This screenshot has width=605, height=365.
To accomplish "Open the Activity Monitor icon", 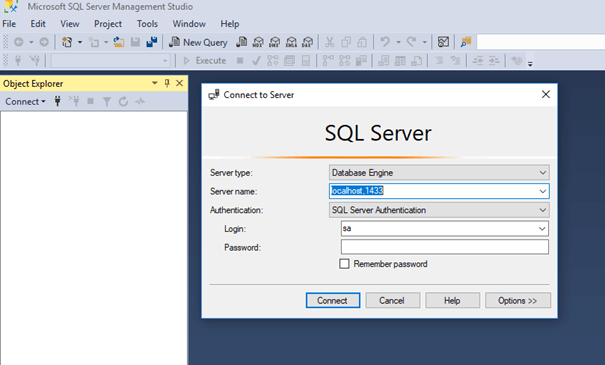I will [x=443, y=42].
